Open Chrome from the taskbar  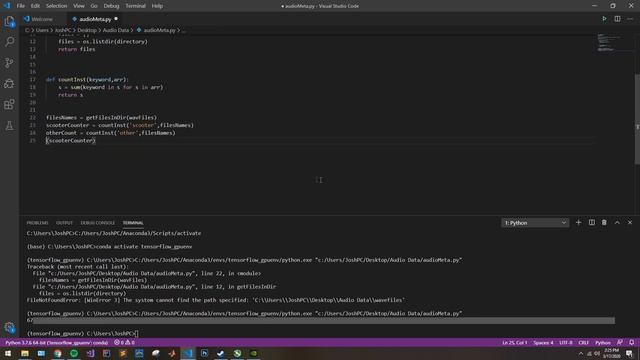click(x=58, y=353)
